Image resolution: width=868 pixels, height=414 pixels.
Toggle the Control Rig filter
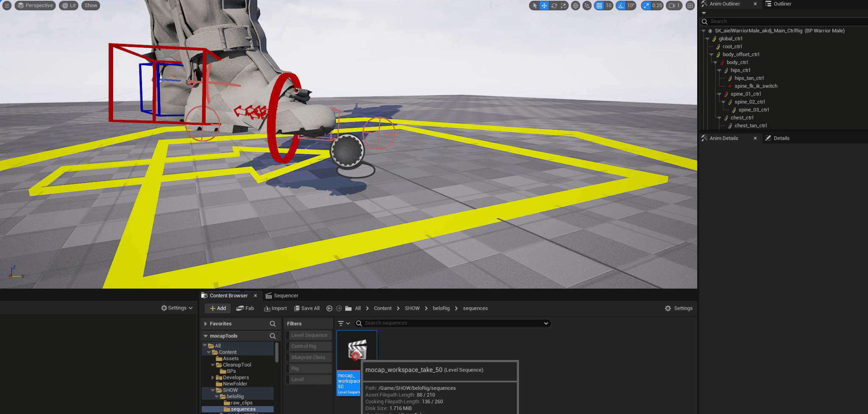(309, 346)
